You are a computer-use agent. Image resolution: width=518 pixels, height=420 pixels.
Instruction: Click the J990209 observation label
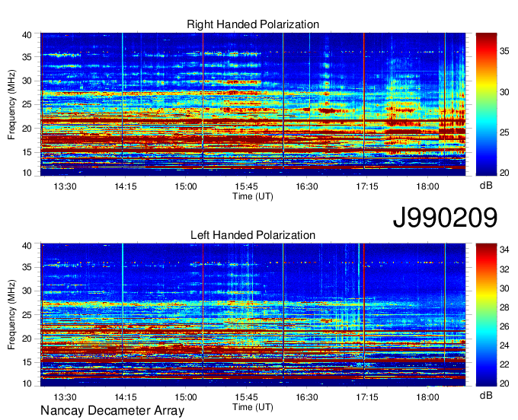[x=445, y=218]
